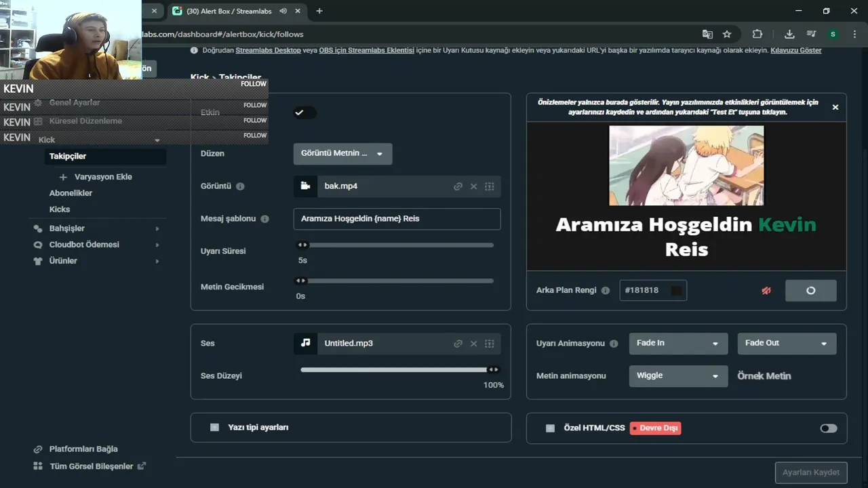Click the link icon in Untitled.mp3 row
Viewport: 868px width, 488px height.
[x=458, y=344]
